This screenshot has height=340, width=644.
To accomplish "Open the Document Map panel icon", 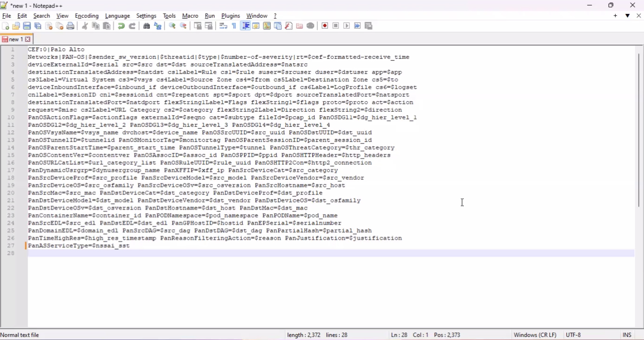I will (x=267, y=26).
